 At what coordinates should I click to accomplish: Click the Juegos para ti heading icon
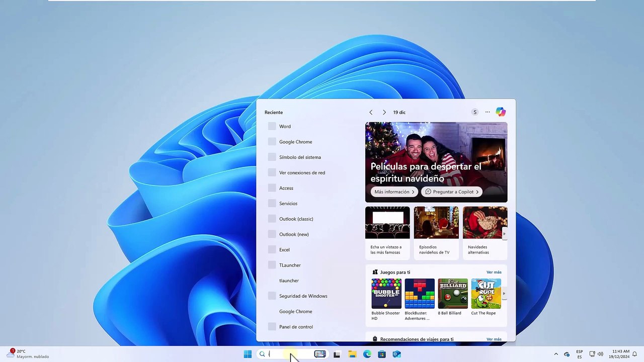(x=375, y=272)
